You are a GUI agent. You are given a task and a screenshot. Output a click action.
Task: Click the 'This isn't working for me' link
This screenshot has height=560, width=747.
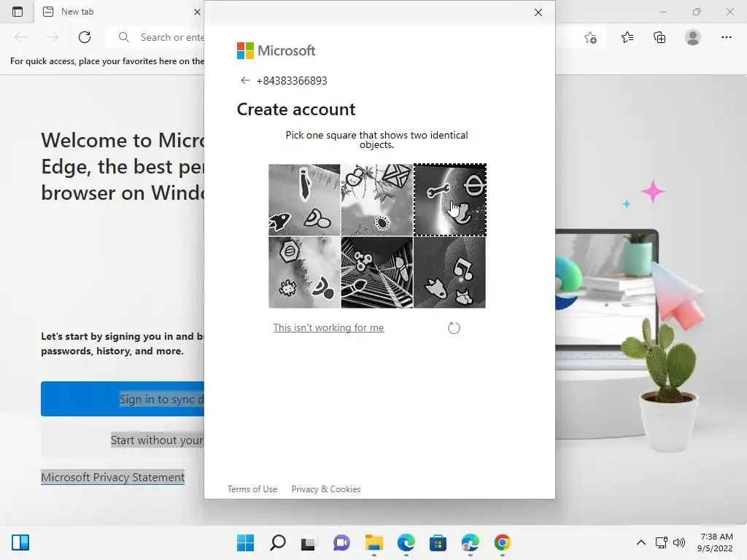[328, 327]
